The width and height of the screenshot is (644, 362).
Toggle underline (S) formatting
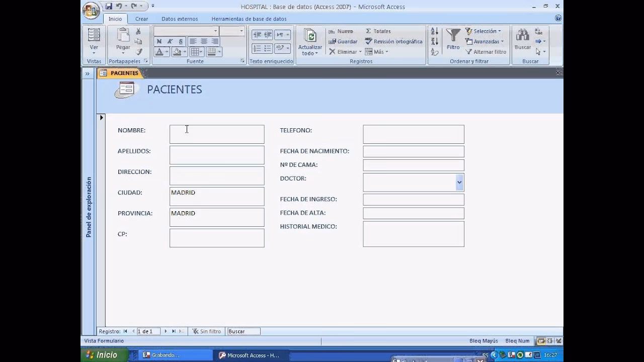click(x=181, y=41)
